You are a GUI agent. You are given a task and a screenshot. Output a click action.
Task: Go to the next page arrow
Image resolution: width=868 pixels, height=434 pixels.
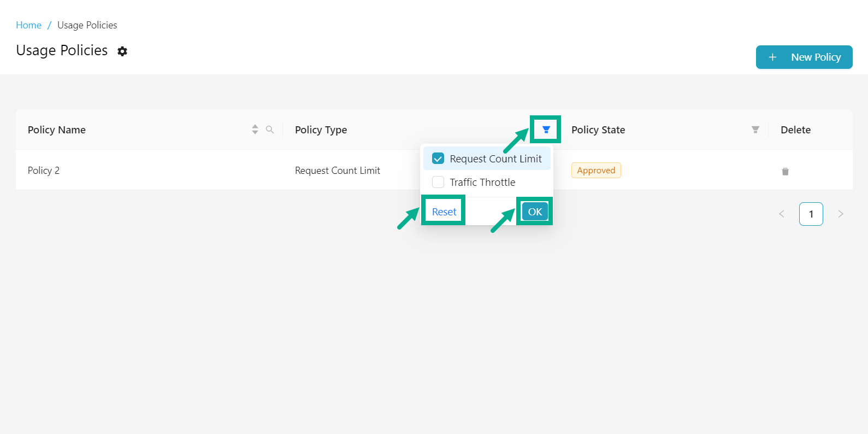click(840, 214)
